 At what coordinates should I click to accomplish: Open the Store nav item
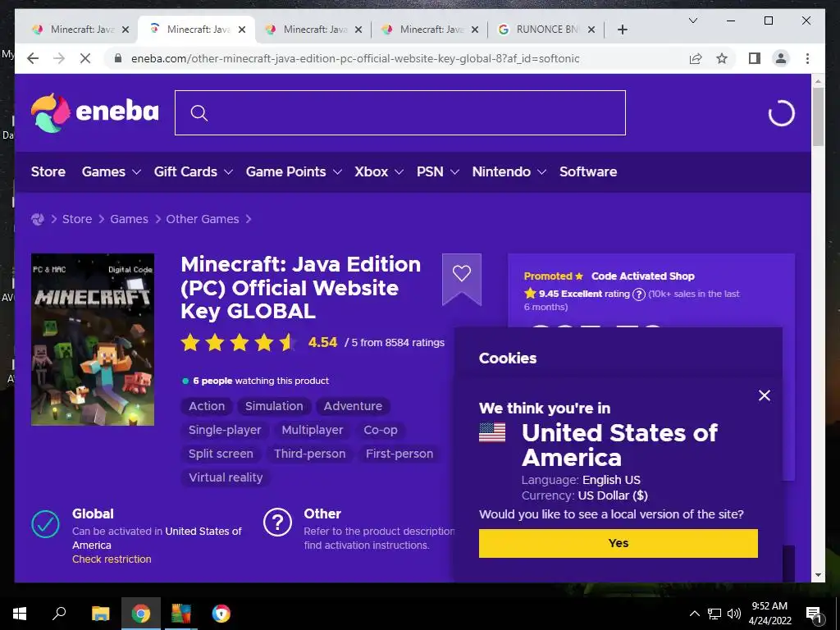pyautogui.click(x=48, y=172)
